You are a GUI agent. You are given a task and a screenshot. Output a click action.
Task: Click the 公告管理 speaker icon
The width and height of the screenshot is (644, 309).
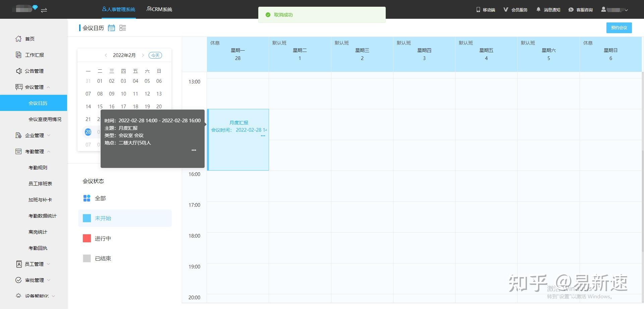tap(19, 71)
